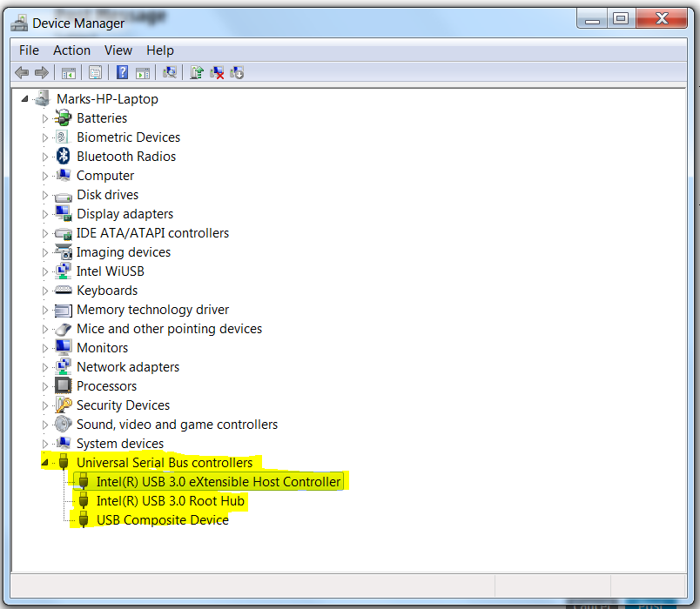Click the Device Manager title bar icon
The height and width of the screenshot is (609, 700).
click(x=19, y=23)
